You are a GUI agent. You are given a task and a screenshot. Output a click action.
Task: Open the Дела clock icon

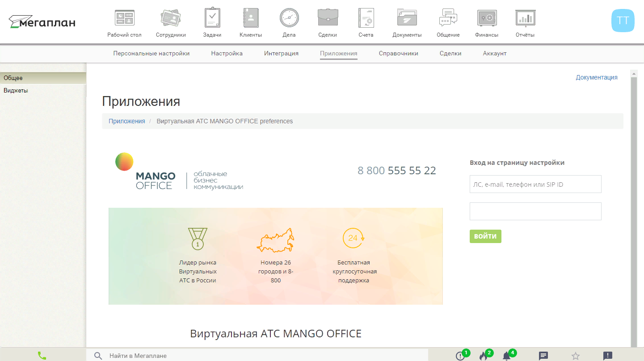tap(289, 23)
